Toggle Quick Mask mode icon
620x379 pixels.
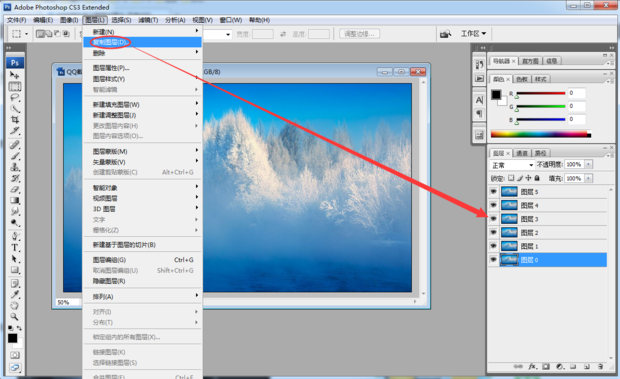(15, 355)
